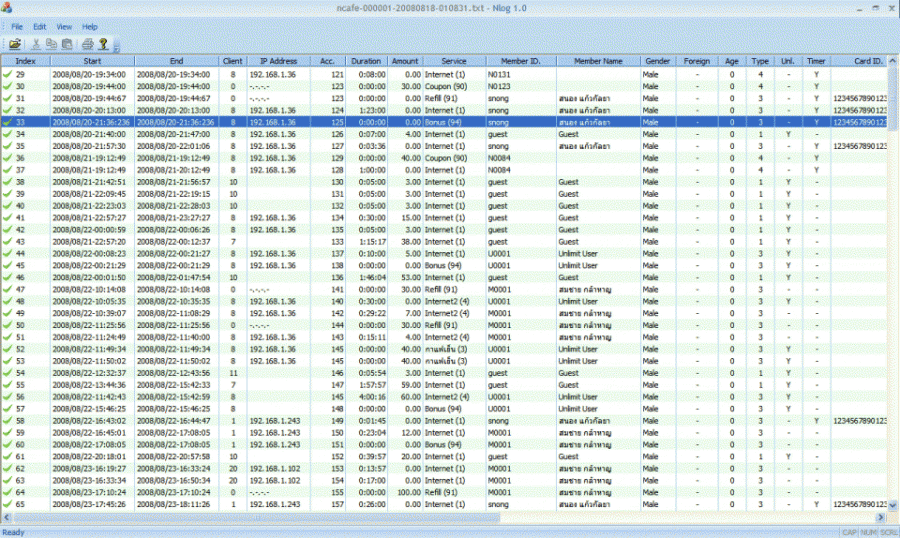Click the green check icon of row 31
The height and width of the screenshot is (538, 900).
(7, 98)
